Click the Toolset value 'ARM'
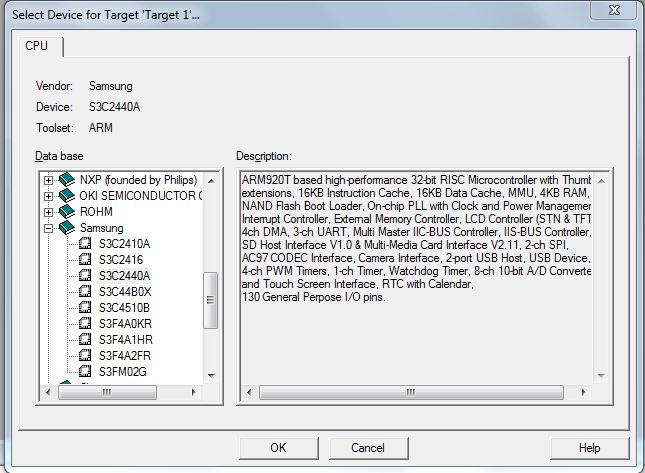This screenshot has width=645, height=473. click(x=100, y=128)
